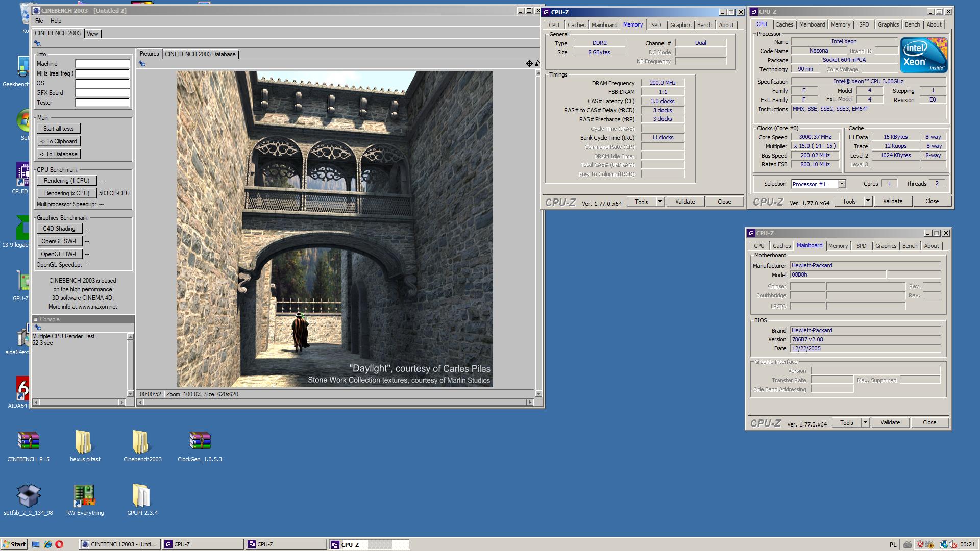Click the Machine input field

tap(103, 64)
